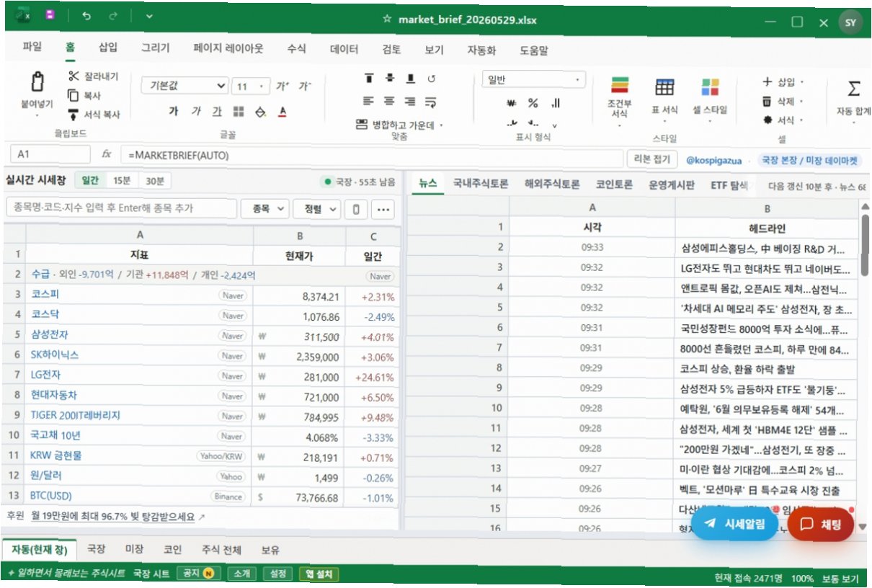Align text to vertical middle
This screenshot has width=872, height=588.
(x=390, y=78)
